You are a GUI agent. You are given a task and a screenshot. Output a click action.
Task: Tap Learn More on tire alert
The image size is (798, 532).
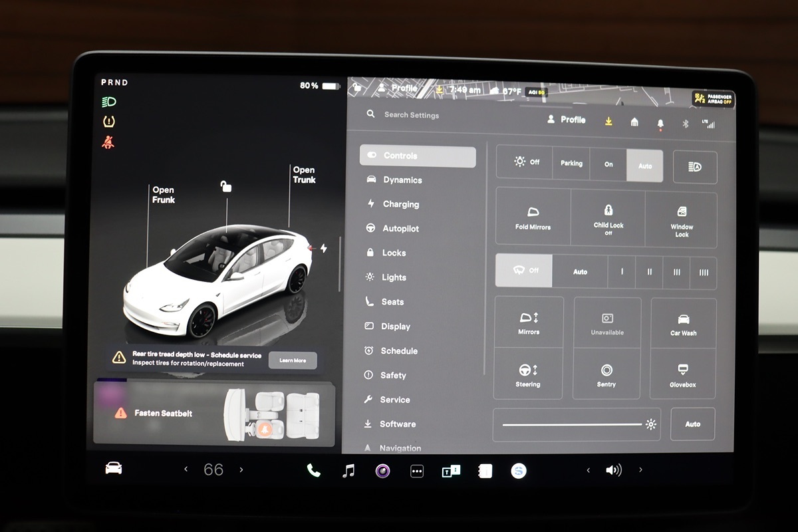(293, 360)
